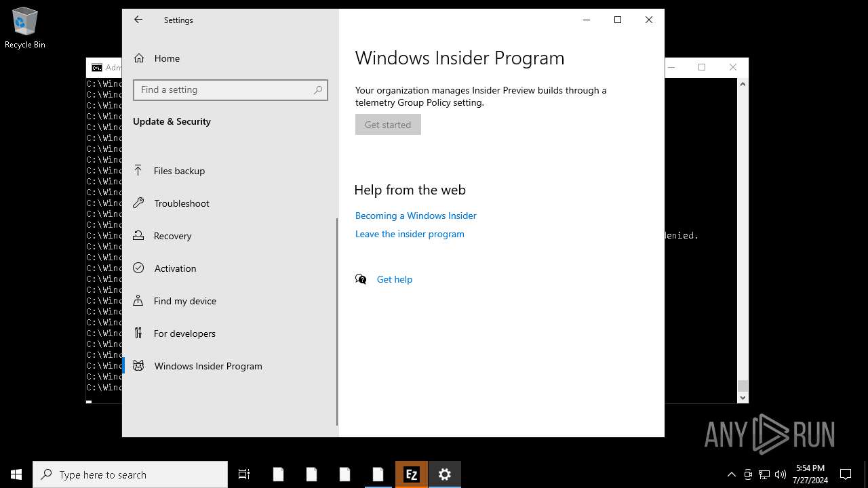Open the network icon in system tray
868x488 pixels.
pos(764,474)
